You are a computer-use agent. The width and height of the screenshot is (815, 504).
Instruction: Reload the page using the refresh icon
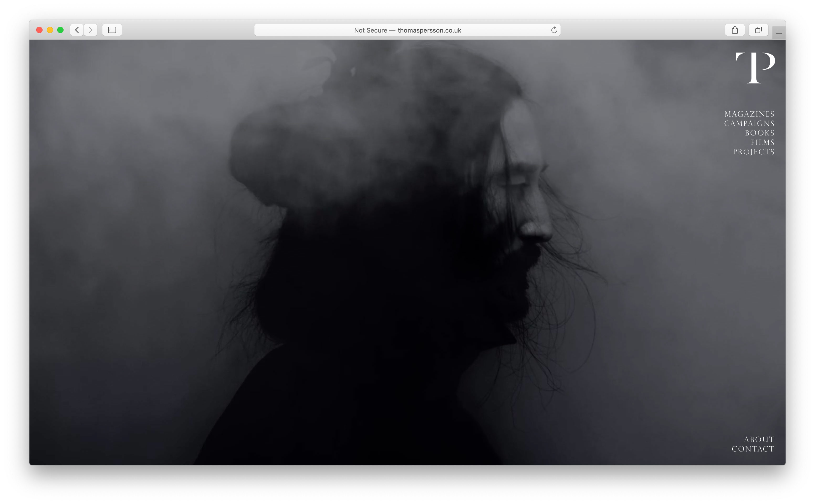554,30
